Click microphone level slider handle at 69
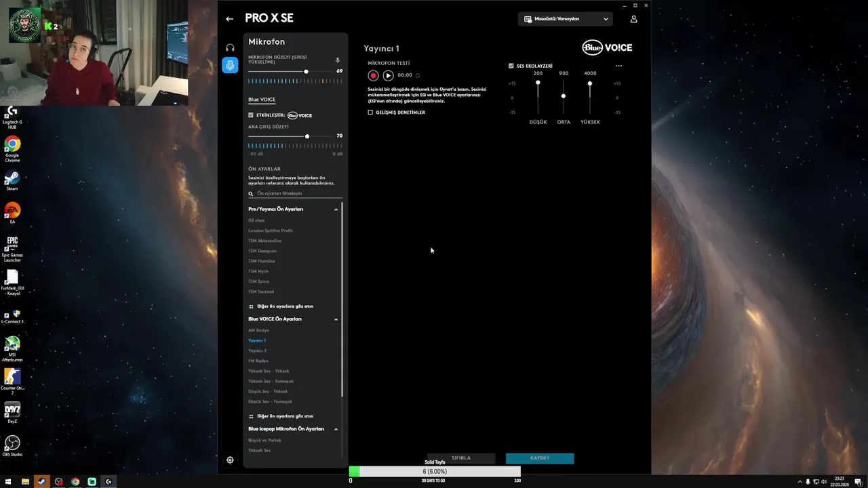868x488 pixels. click(306, 71)
